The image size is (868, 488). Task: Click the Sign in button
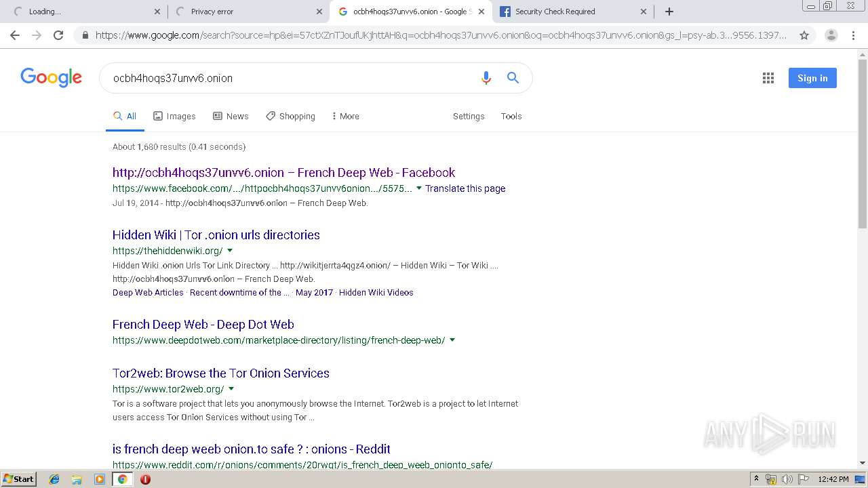[812, 78]
